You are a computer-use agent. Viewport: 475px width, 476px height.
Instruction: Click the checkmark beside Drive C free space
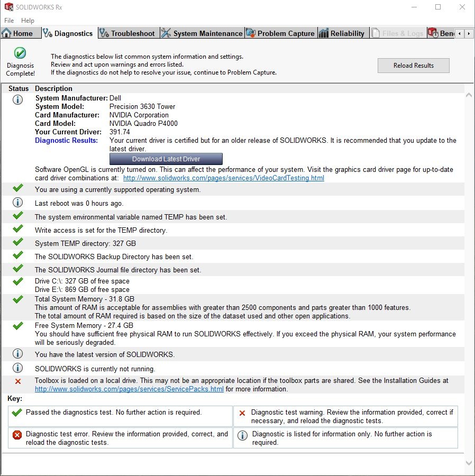tap(18, 281)
